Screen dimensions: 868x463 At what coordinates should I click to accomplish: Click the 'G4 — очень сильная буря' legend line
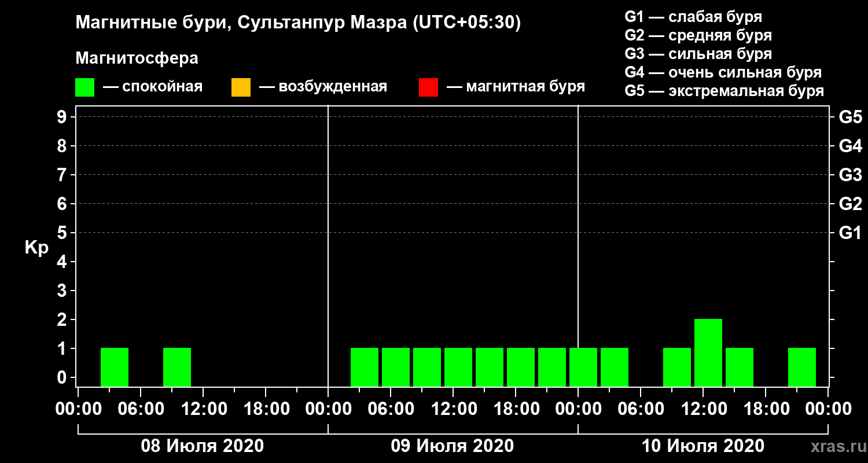[723, 72]
